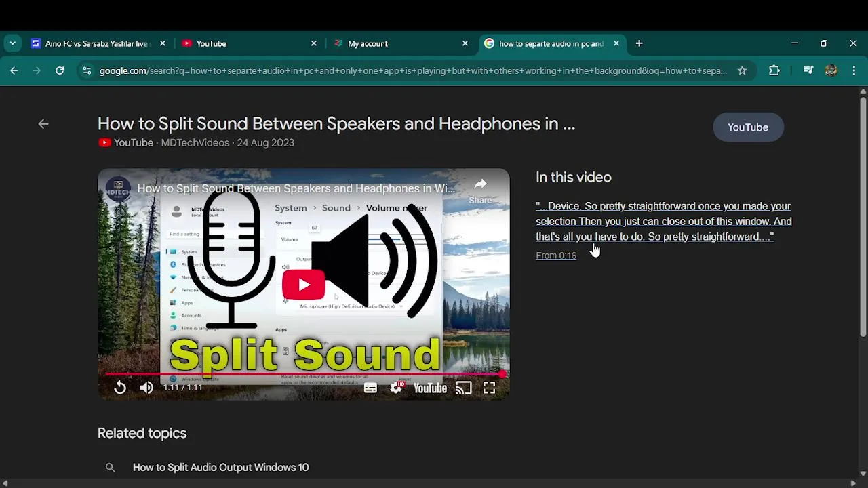Reload the current page

tap(60, 70)
